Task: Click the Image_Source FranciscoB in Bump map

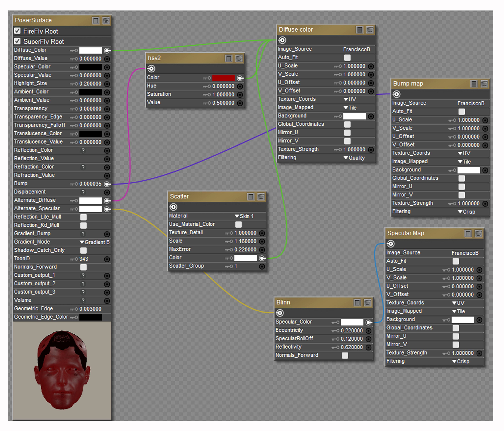Action: [471, 103]
